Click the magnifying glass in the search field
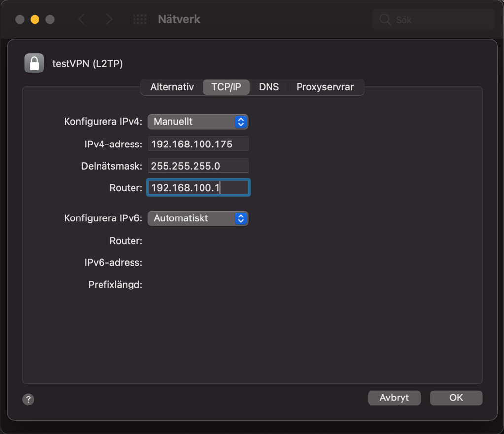Viewport: 504px width, 434px height. point(384,19)
